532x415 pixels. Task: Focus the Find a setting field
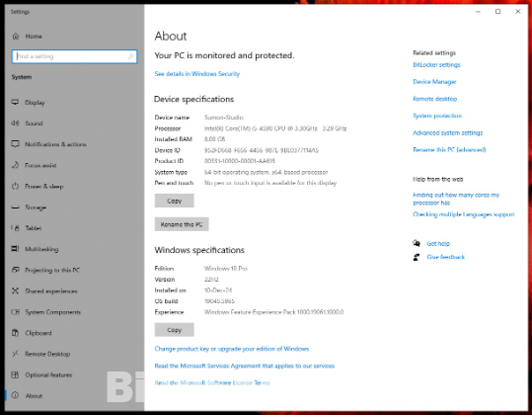75,56
